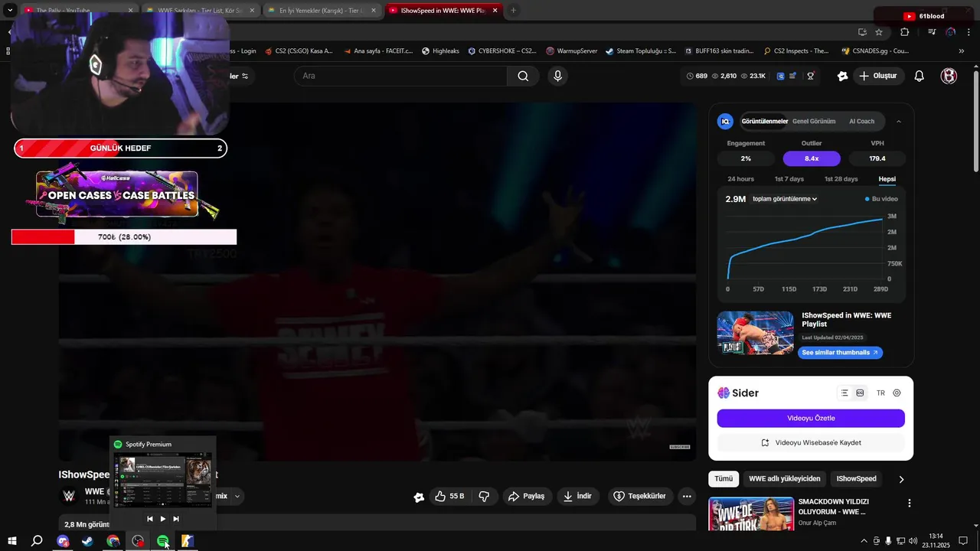The height and width of the screenshot is (551, 980).
Task: Click the WWE channel avatar below the video
Action: pyautogui.click(x=69, y=496)
